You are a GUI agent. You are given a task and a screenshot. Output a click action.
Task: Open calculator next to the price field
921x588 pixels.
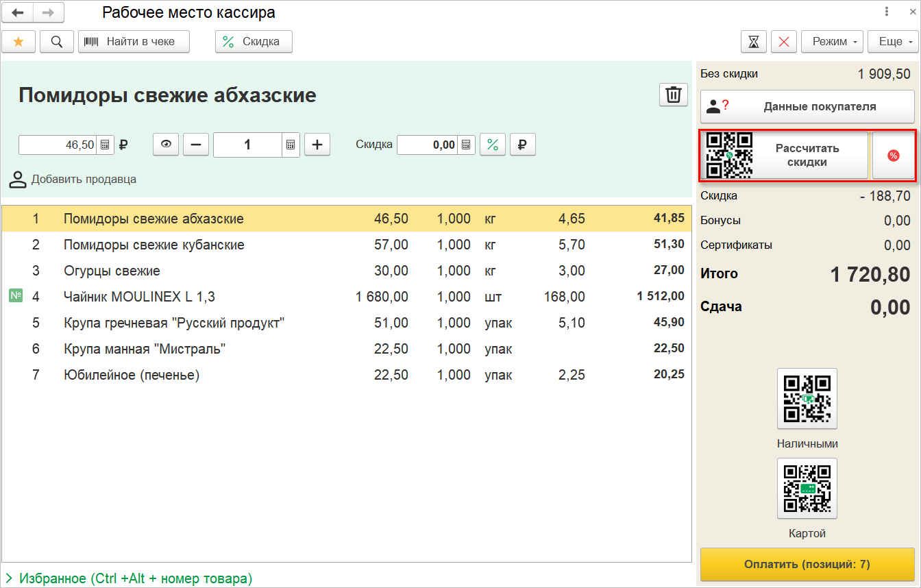click(x=106, y=145)
